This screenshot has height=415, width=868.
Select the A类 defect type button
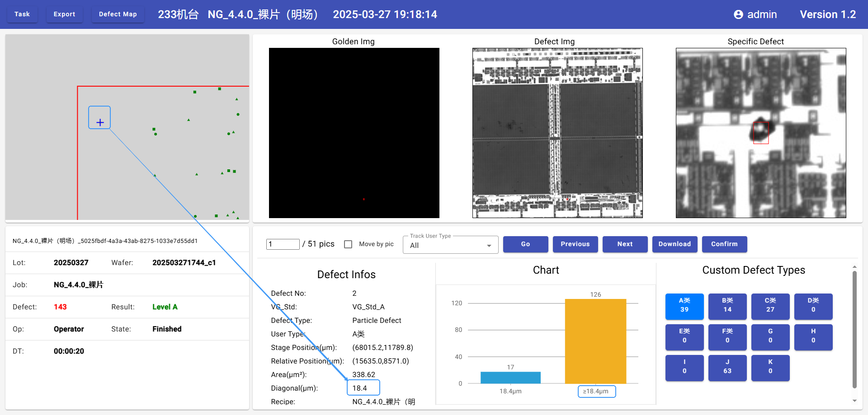pyautogui.click(x=684, y=306)
